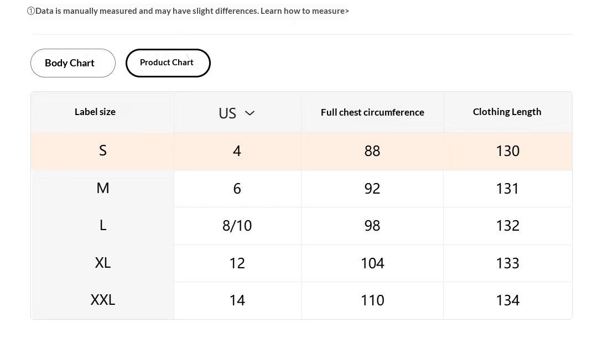Image resolution: width=608 pixels, height=364 pixels.
Task: Select the Product Chart tab
Action: click(168, 63)
